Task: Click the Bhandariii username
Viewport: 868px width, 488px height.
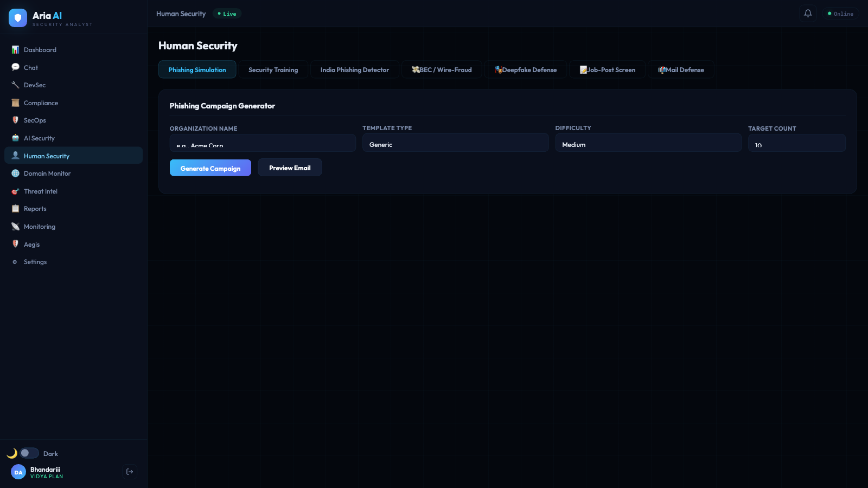Action: click(x=45, y=470)
